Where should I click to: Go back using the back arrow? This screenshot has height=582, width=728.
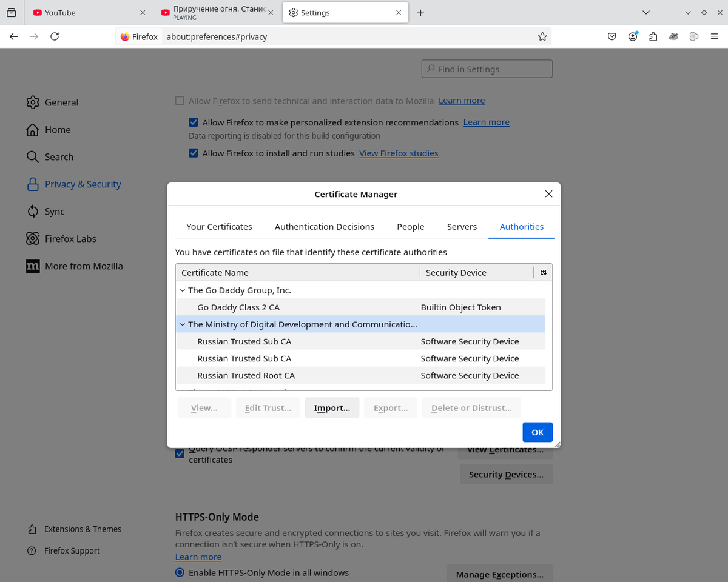(14, 36)
